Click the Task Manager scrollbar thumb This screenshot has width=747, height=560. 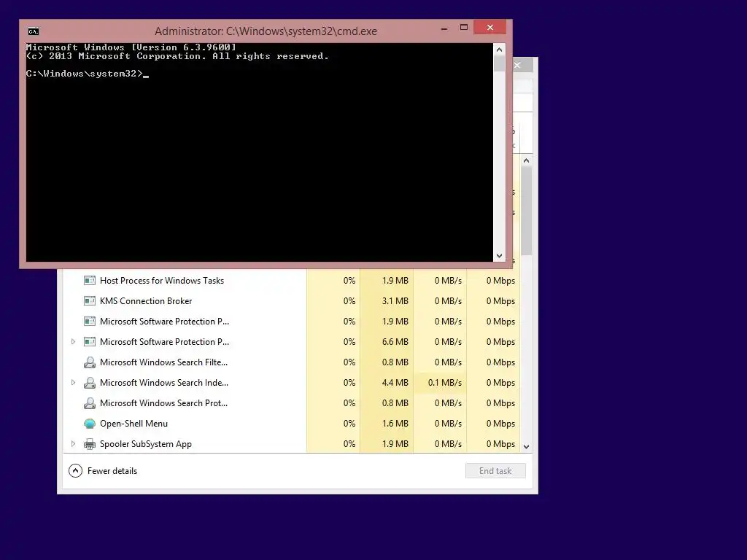[527, 211]
